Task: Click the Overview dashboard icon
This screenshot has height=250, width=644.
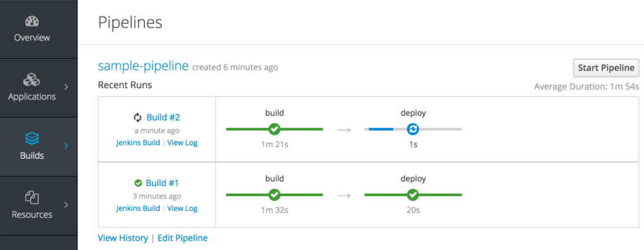Action: (32, 21)
